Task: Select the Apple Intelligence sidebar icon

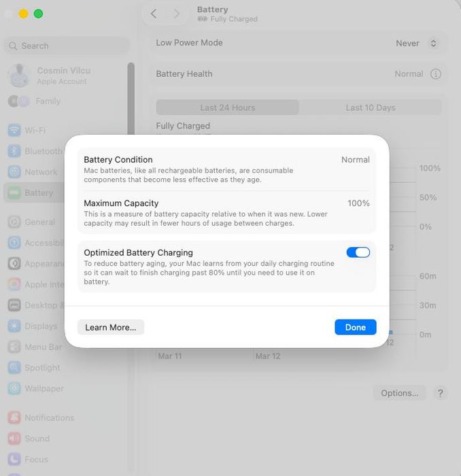Action: tap(14, 284)
